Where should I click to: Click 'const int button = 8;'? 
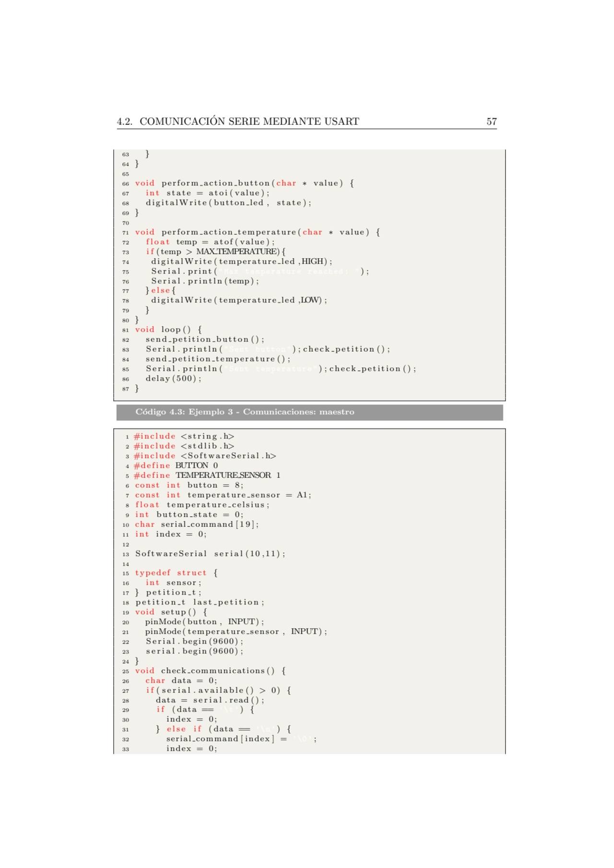(x=189, y=485)
